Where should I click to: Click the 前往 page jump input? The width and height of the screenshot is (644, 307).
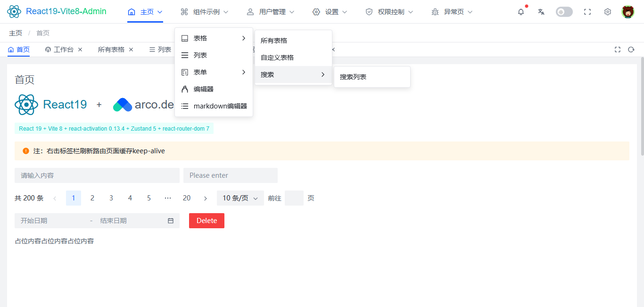click(294, 198)
